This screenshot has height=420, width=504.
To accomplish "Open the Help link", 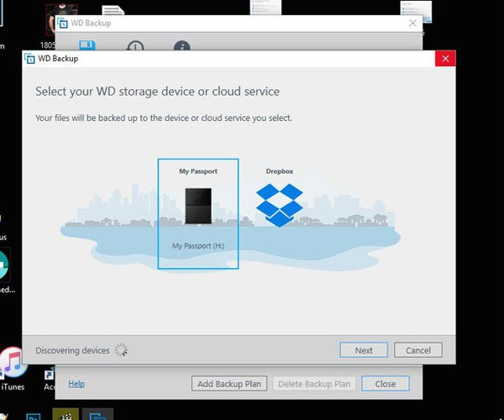I will 76,384.
